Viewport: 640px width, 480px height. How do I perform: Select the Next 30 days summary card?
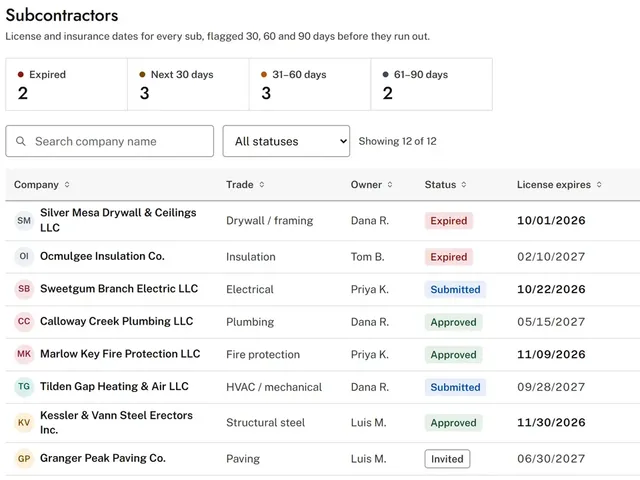188,84
